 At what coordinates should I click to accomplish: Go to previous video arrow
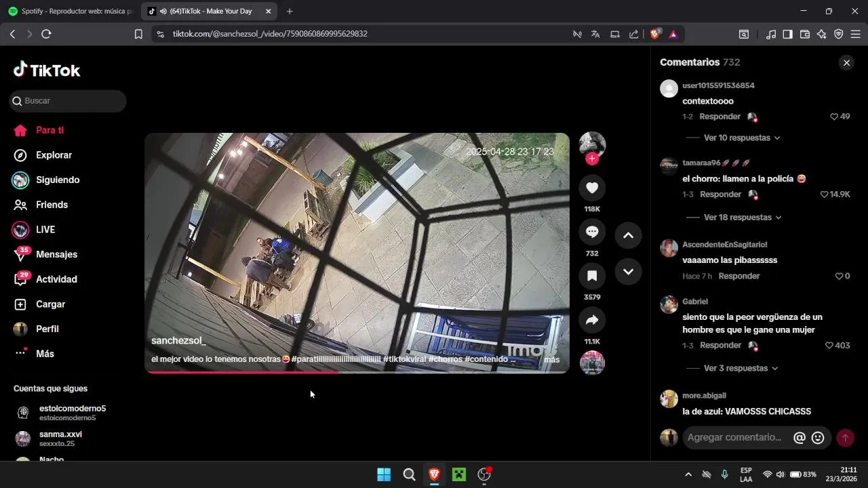point(628,235)
